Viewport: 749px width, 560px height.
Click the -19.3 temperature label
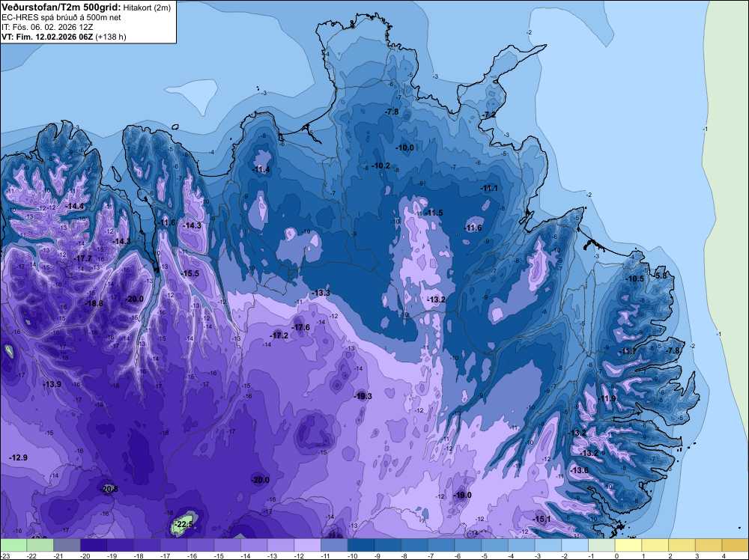tap(363, 396)
